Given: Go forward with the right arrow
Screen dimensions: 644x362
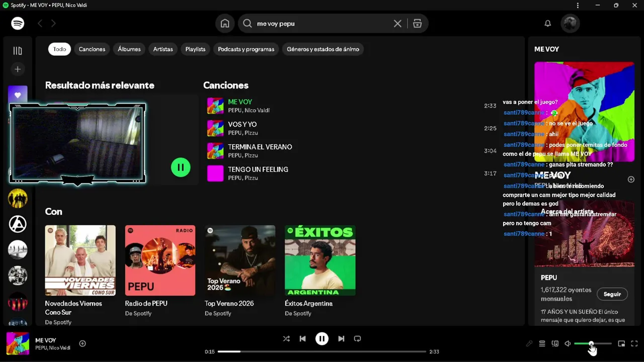Looking at the screenshot, I should (x=53, y=23).
